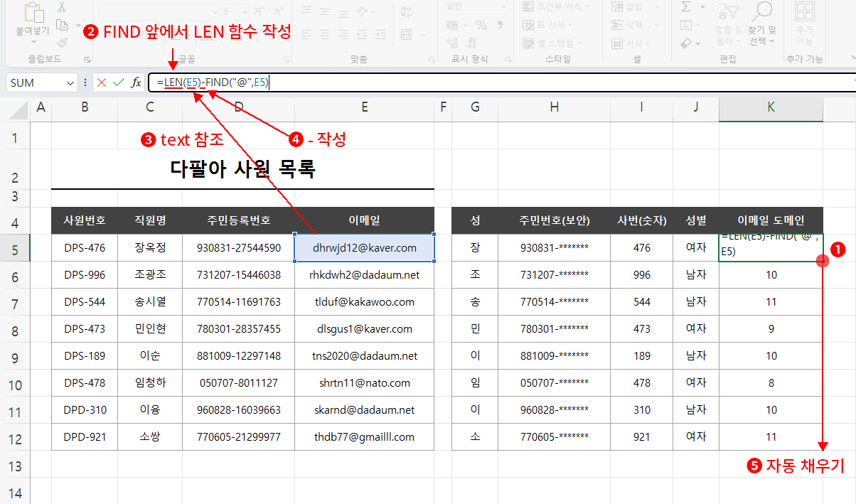This screenshot has height=504, width=856.
Task: Select cell 881009-12297148
Action: pyautogui.click(x=238, y=355)
